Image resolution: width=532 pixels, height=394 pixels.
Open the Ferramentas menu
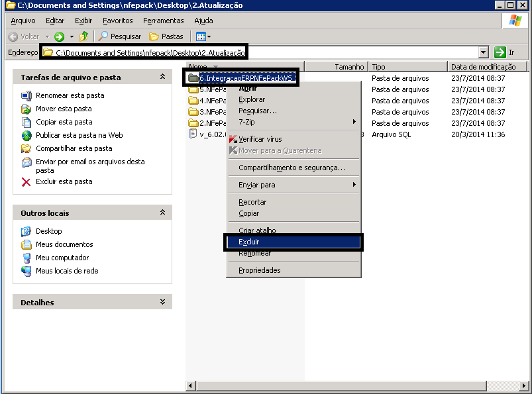[163, 21]
